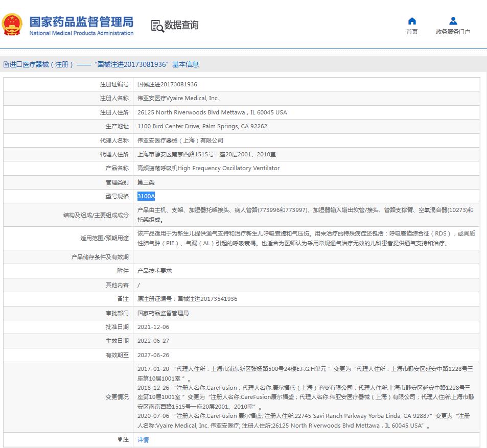The width and height of the screenshot is (487, 448).
Task: Click the person icon above 政务服务门户
Action: 453,21
